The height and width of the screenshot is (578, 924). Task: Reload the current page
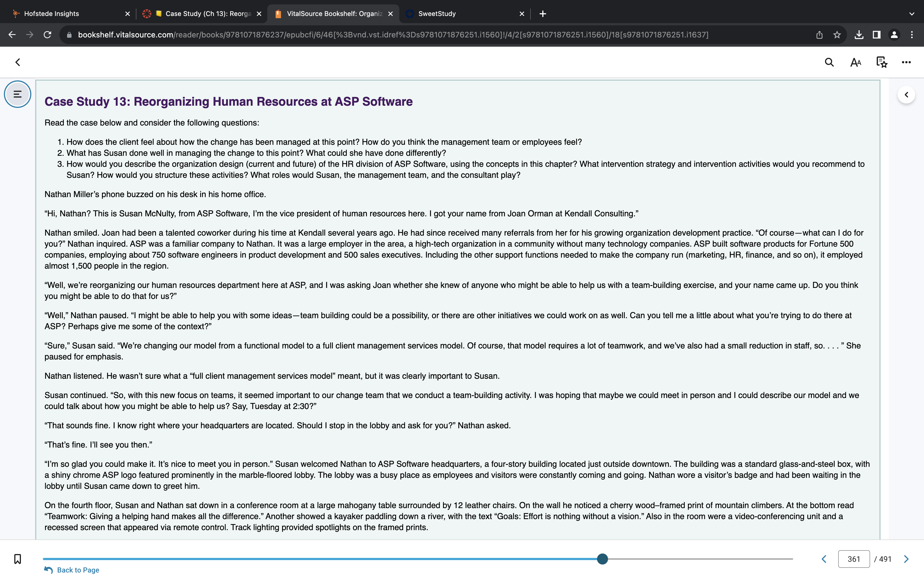click(47, 35)
